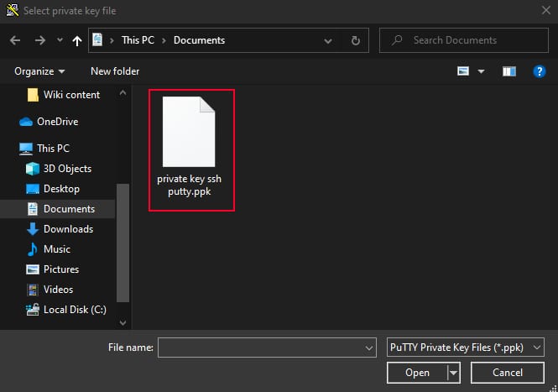This screenshot has height=392, width=558.
Task: Select This PC in the navigation pane
Action: (44, 148)
